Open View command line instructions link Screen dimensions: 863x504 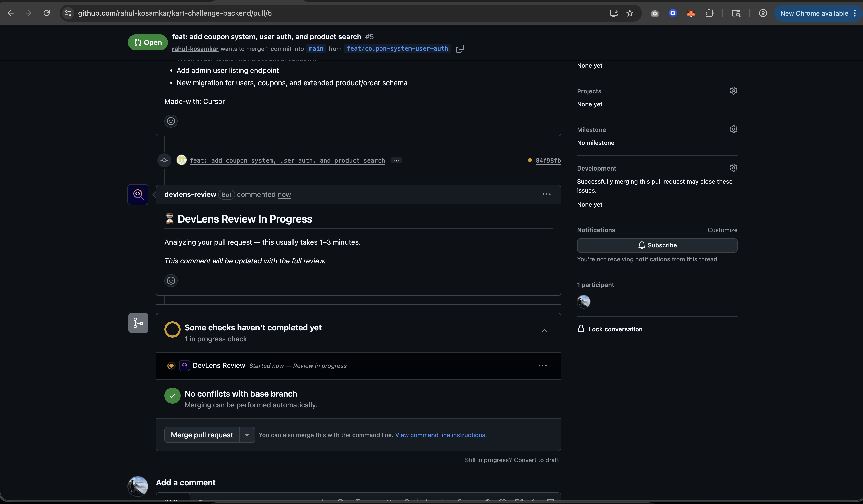click(441, 435)
